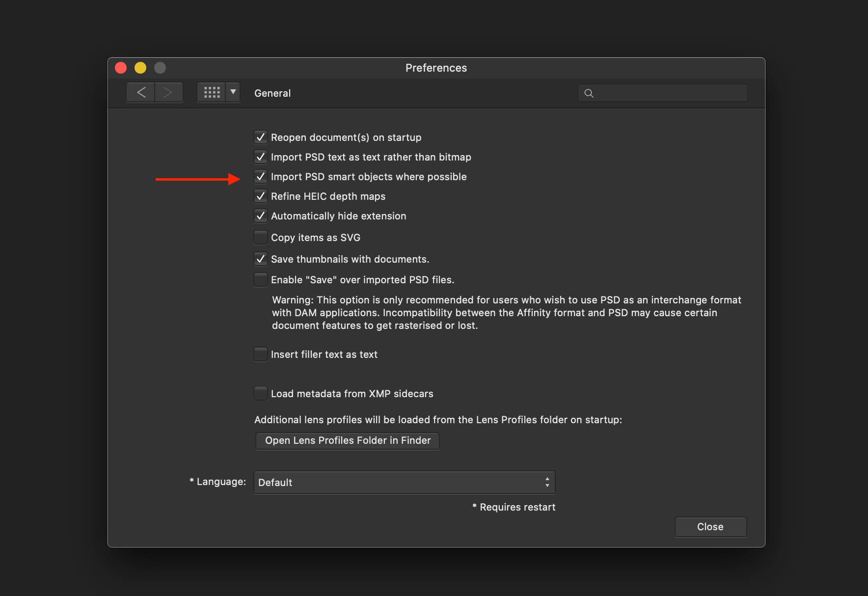This screenshot has width=868, height=596.
Task: Uncheck Import PSD text as text
Action: [260, 157]
